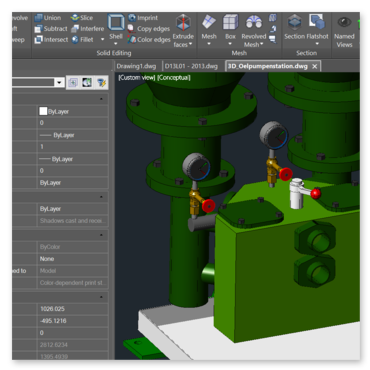Switch to the Drawing1.dwg tab
Screen dimensions: 370x370
coord(136,66)
